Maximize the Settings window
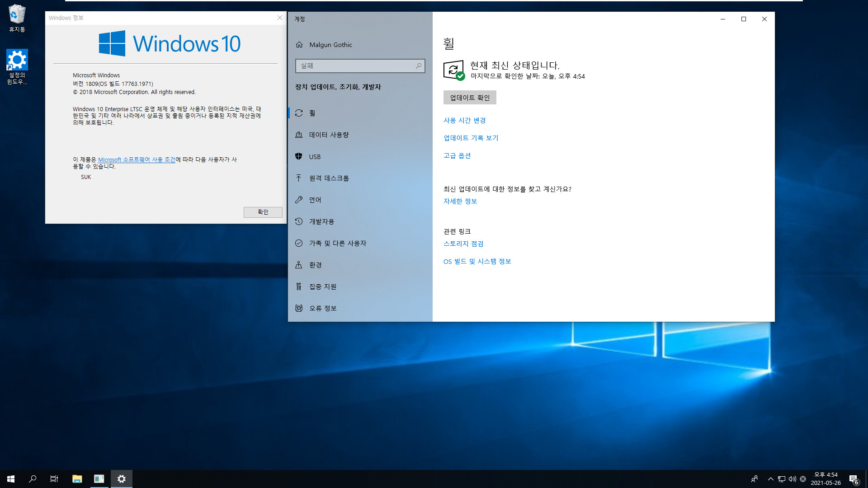 tap(744, 19)
